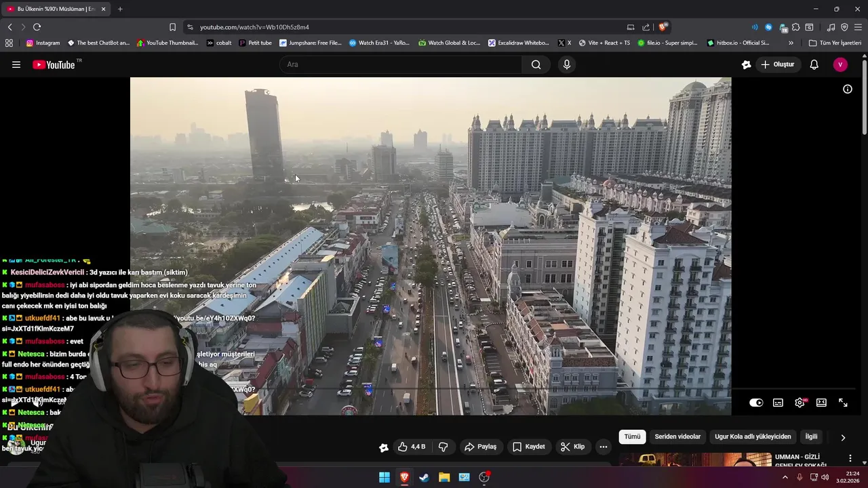The width and height of the screenshot is (868, 488).
Task: Open player settings gear
Action: tap(800, 403)
